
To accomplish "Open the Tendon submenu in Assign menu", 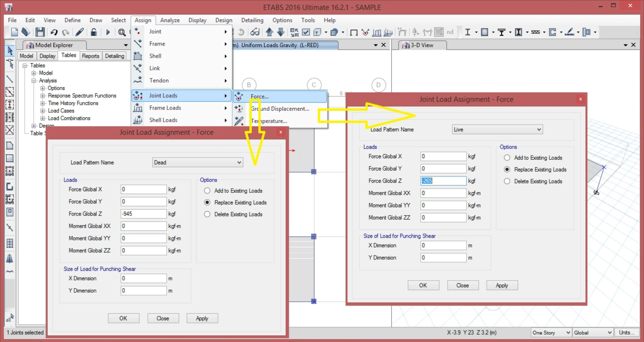I will (181, 80).
